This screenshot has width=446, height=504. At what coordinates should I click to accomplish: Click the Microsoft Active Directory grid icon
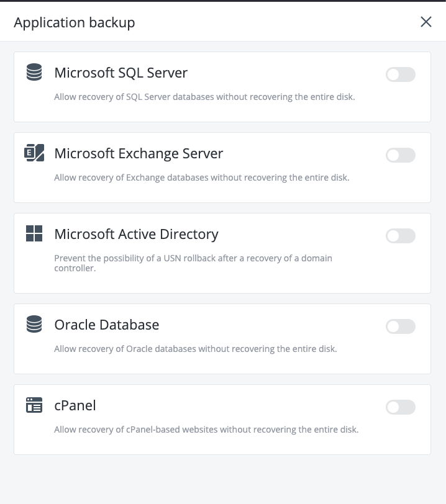(34, 233)
